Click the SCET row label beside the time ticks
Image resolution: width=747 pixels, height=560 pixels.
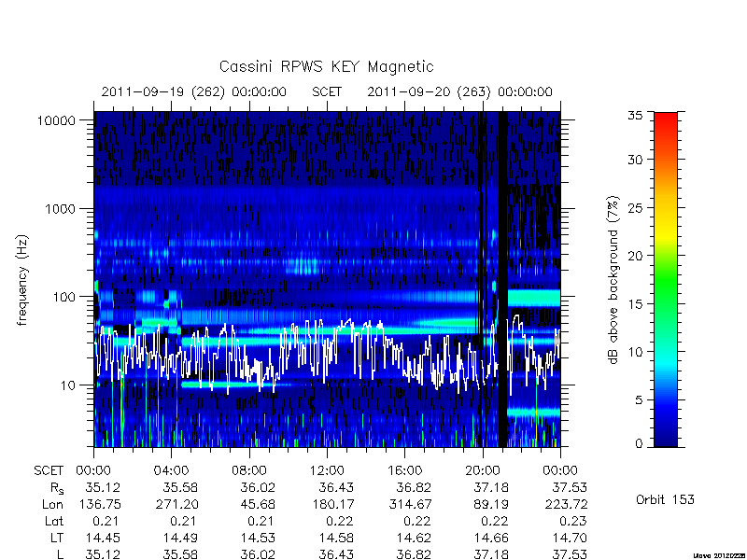click(x=49, y=470)
